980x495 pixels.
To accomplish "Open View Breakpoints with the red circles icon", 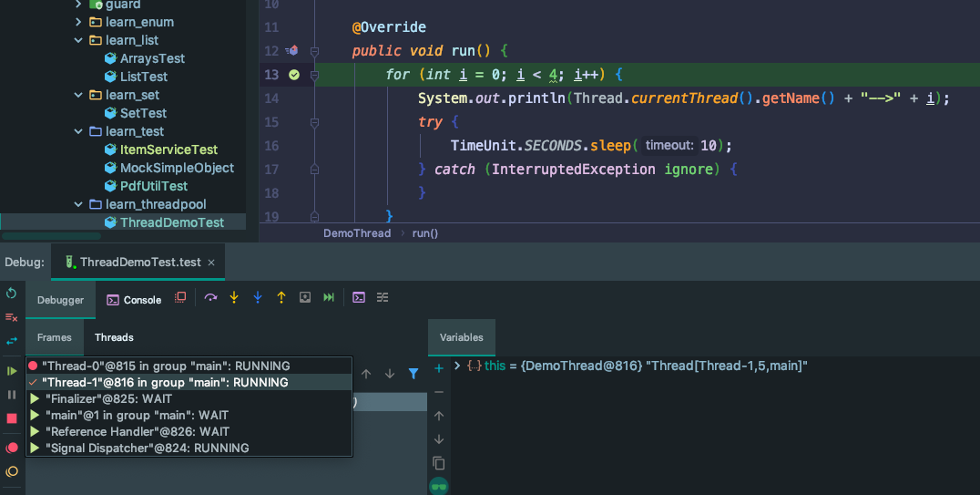I will coord(11,448).
